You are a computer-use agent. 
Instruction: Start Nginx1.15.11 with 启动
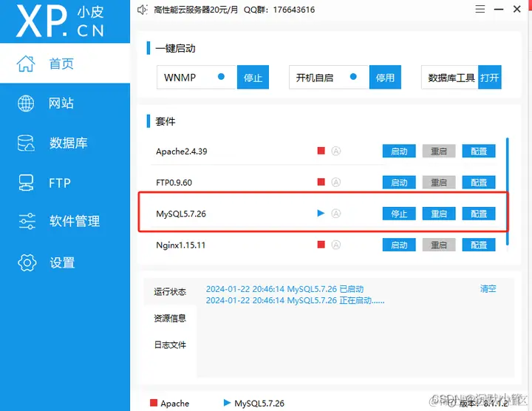click(x=399, y=245)
